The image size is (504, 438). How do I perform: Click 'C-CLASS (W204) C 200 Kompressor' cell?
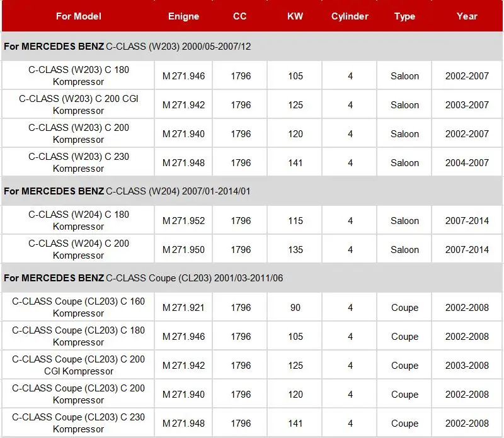coord(78,249)
